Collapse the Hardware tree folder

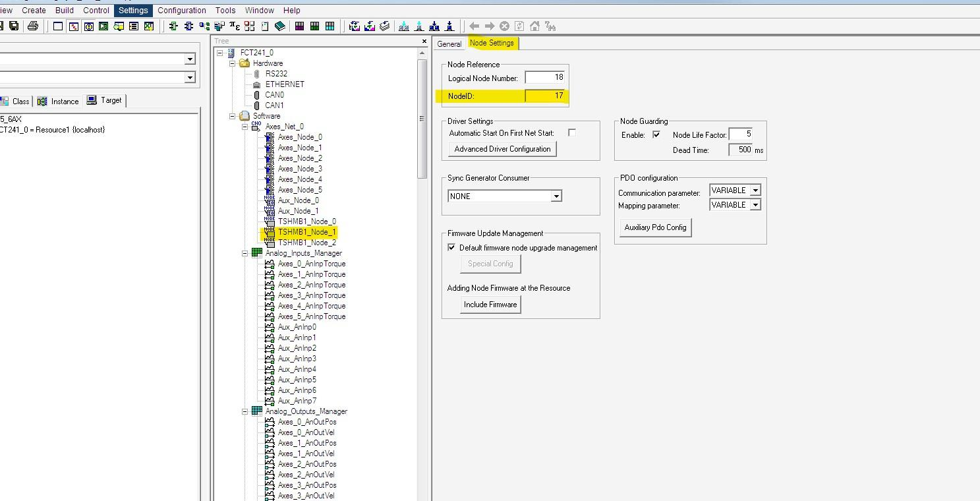click(233, 63)
